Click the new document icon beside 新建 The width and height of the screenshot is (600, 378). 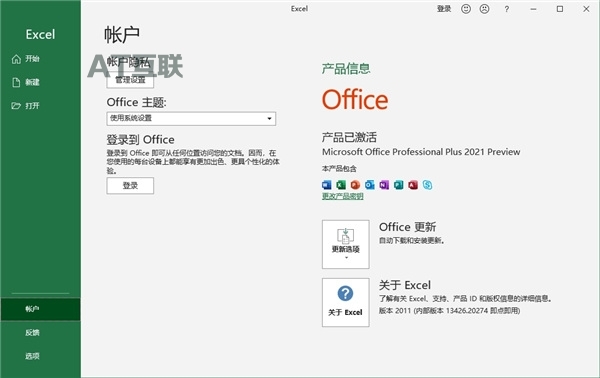[16, 82]
